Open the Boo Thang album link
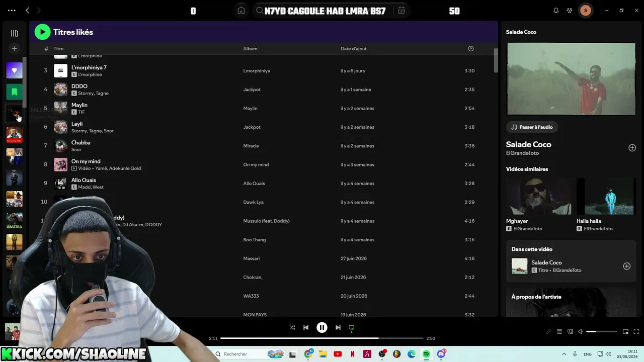Viewport: 644px width, 362px height. [x=255, y=240]
